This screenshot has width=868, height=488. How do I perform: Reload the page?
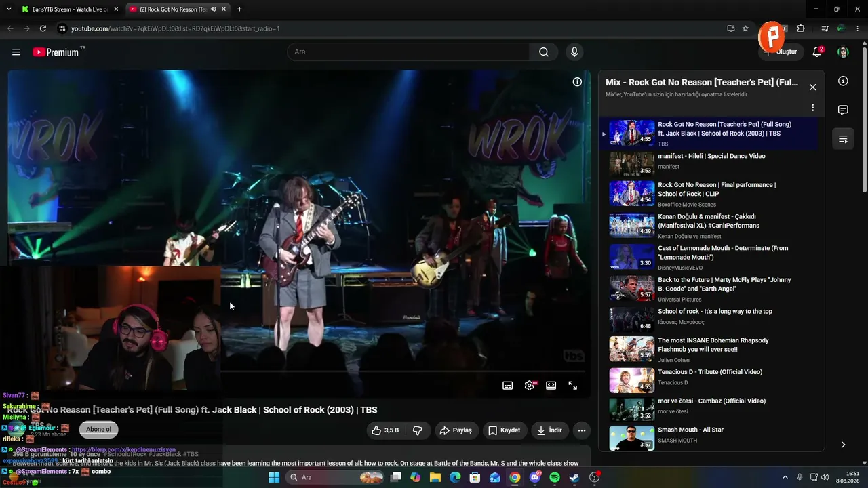pos(43,28)
